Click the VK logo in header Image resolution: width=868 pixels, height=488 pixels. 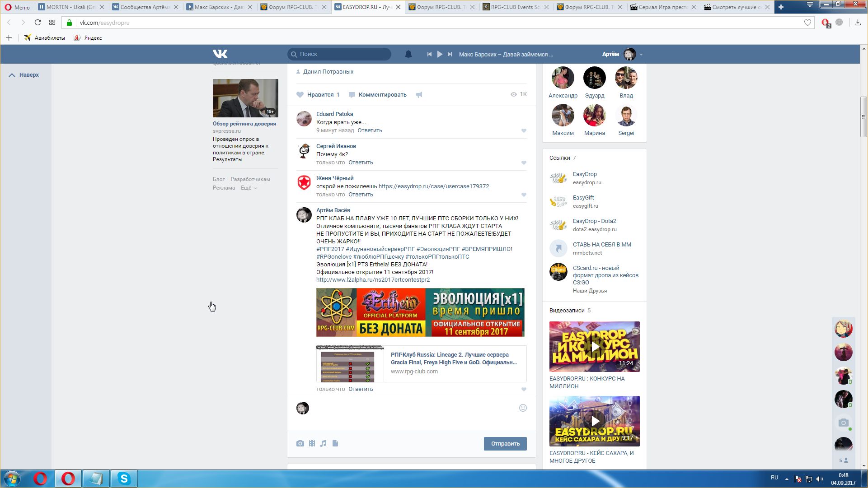[x=220, y=54]
